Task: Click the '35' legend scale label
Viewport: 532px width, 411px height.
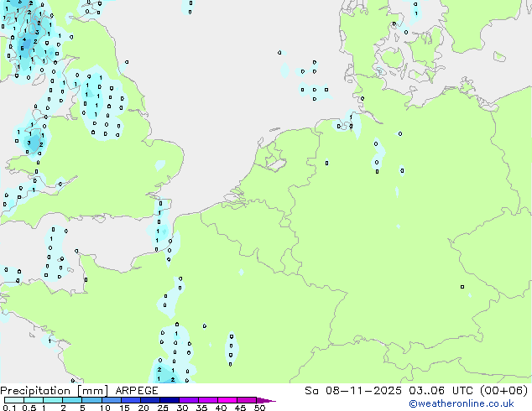Action: [202, 408]
